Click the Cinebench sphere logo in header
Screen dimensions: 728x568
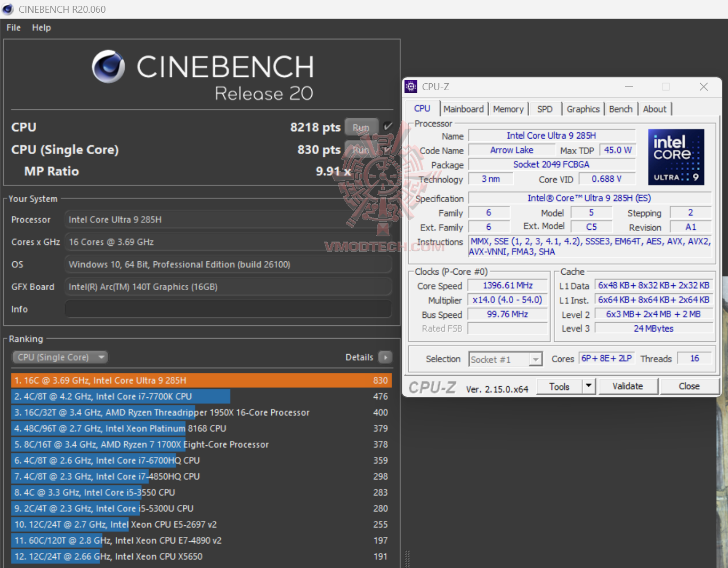pos(108,67)
